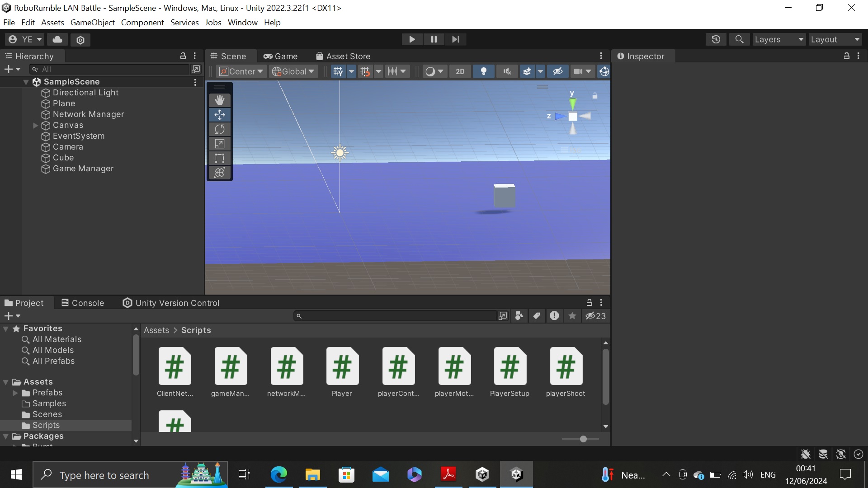Viewport: 868px width, 488px height.
Task: Toggle scene audio mute
Action: [x=507, y=71]
